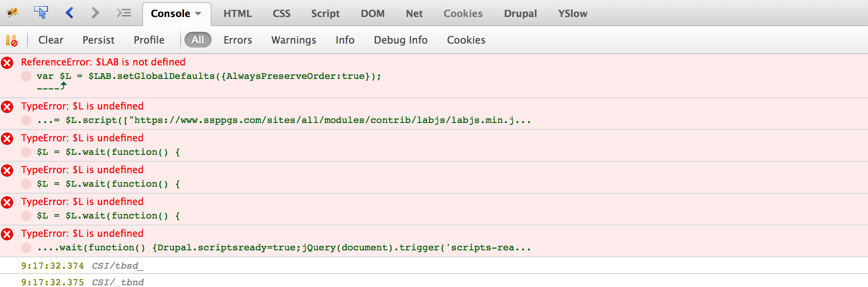This screenshot has height=287, width=868.
Task: Toggle breakpoint circle beside Drupal.scriptsready line
Action: 26,248
